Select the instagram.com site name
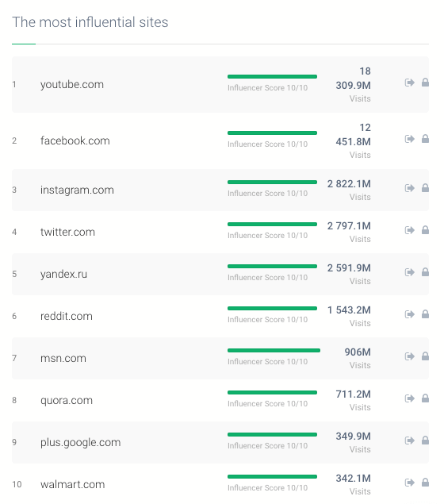The height and width of the screenshot is (504, 444). pos(77,190)
